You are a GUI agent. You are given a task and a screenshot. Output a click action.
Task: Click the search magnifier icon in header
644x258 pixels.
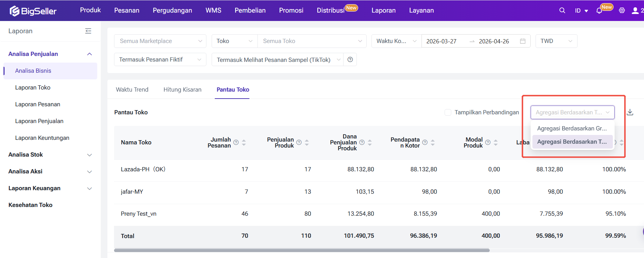[562, 10]
